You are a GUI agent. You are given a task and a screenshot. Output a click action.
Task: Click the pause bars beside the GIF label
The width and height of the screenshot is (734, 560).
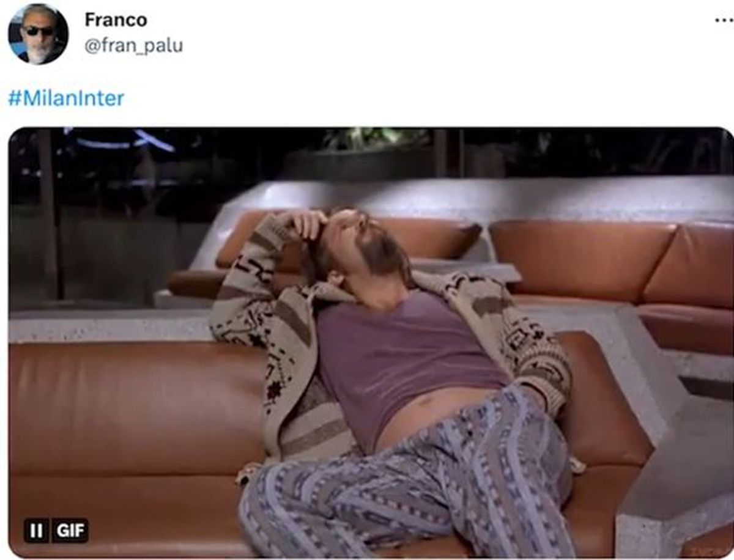tap(36, 530)
